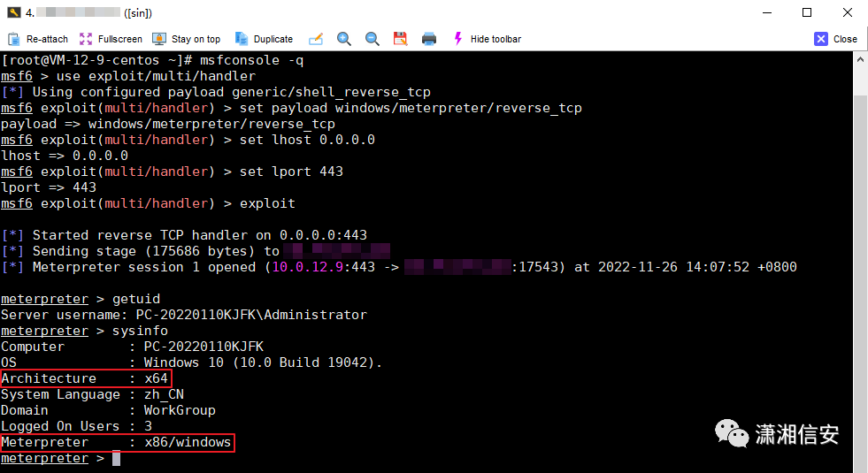This screenshot has width=868, height=473.
Task: Click the Re-attach toolbar button
Action: (38, 39)
